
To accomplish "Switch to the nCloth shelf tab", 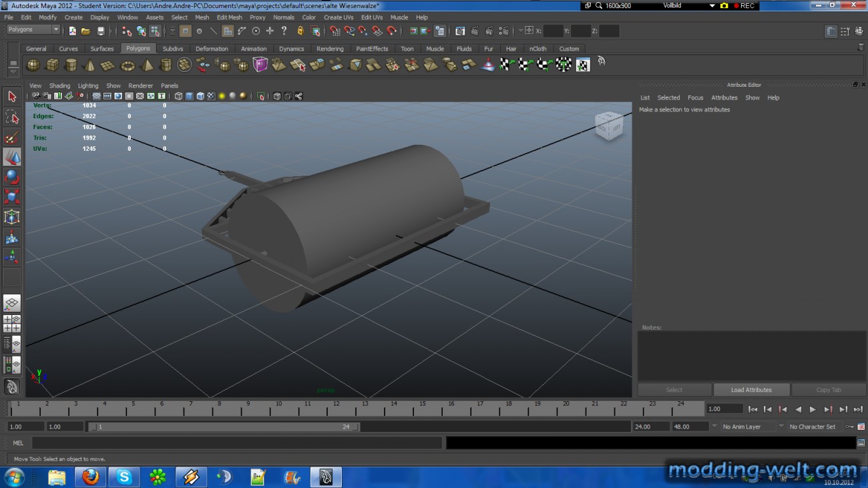I will click(537, 49).
